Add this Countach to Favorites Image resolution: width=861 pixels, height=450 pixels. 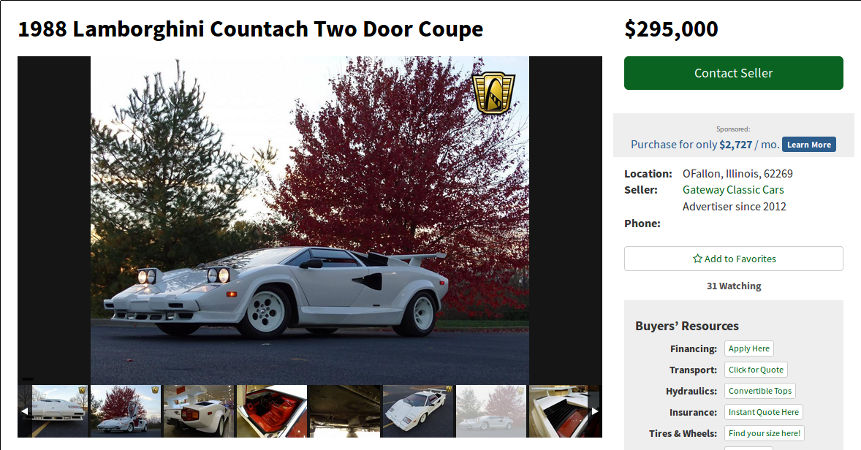click(x=733, y=258)
